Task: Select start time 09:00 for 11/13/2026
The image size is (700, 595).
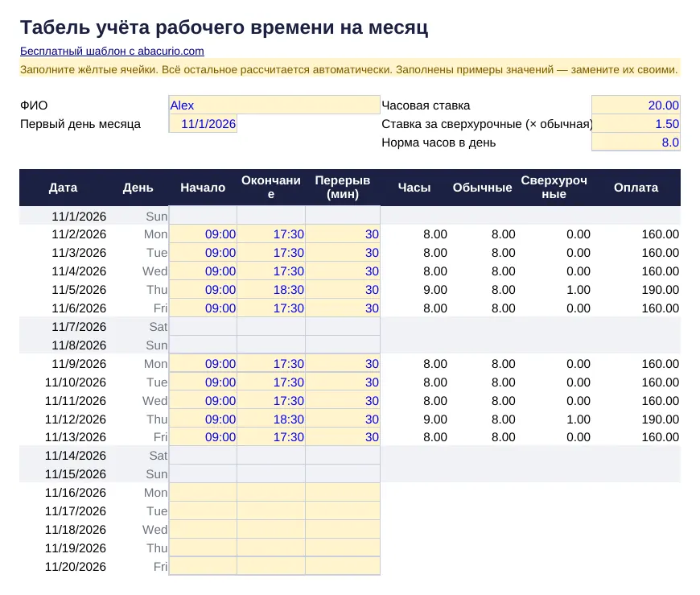Action: click(x=203, y=437)
